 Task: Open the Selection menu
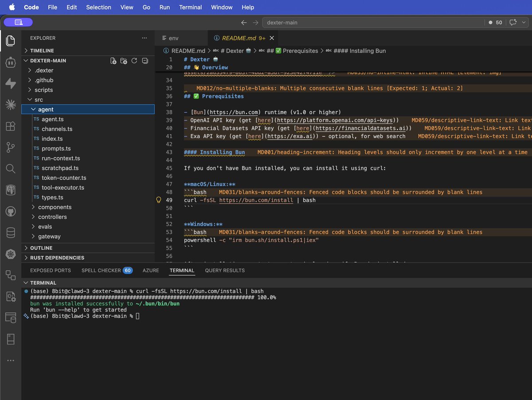(98, 7)
